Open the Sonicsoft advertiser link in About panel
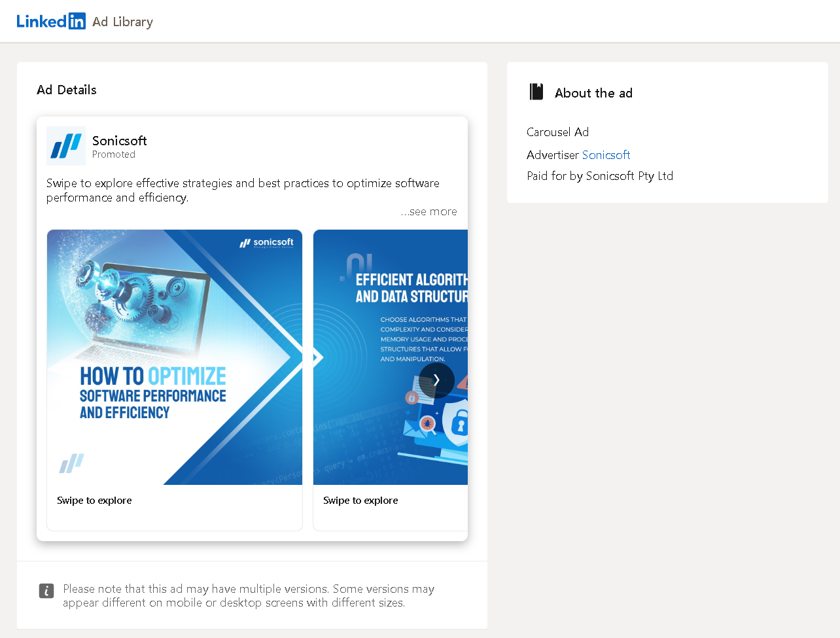Image resolution: width=840 pixels, height=638 pixels. point(606,155)
